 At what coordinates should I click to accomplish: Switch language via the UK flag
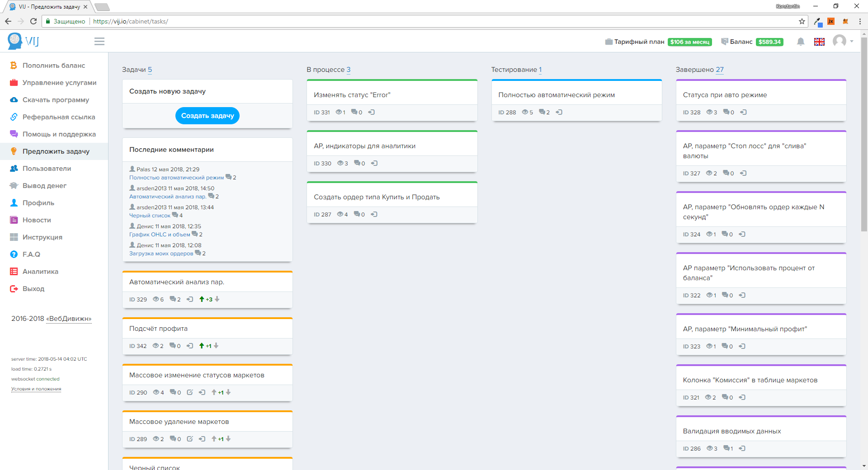[x=819, y=42]
